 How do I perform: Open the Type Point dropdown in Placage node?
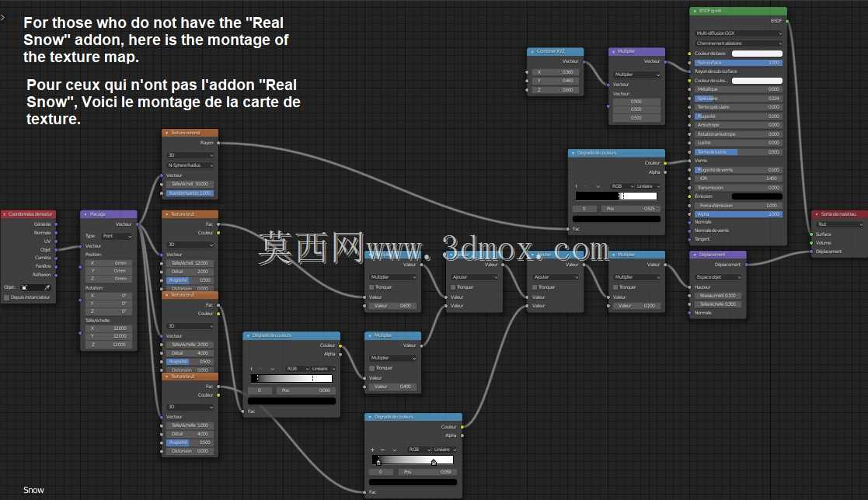pyautogui.click(x=117, y=236)
